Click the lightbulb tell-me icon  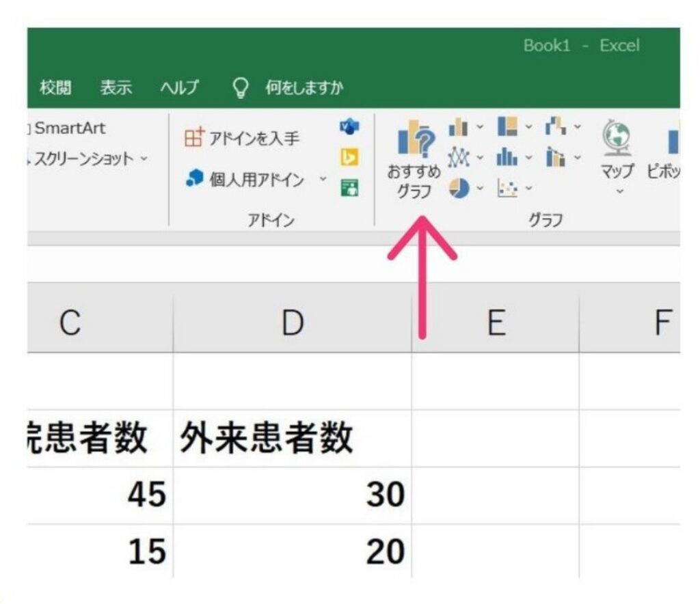(x=241, y=87)
